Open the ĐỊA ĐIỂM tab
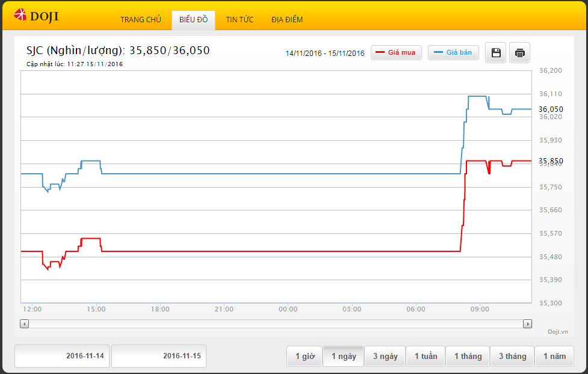Screen dimensions: 588x374 click(287, 19)
